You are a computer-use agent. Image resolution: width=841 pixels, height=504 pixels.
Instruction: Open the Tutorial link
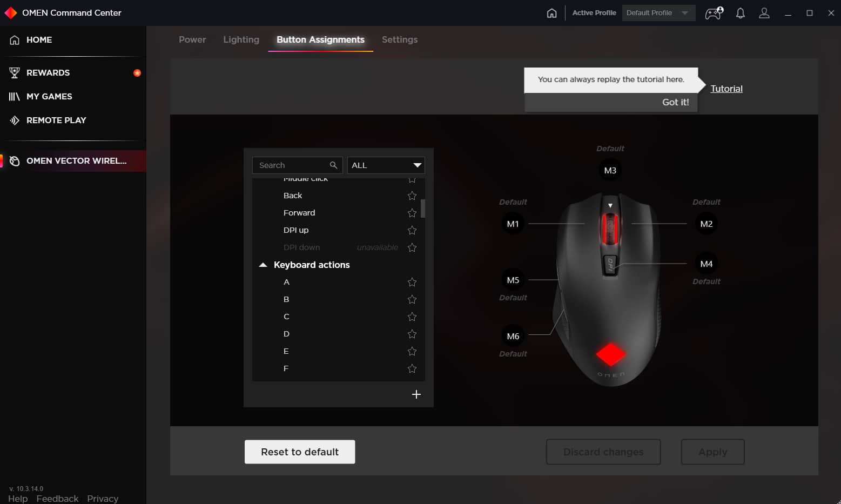point(726,89)
